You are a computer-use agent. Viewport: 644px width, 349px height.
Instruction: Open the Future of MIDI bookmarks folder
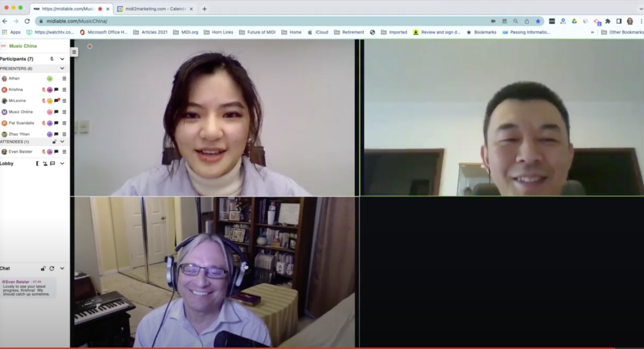(257, 32)
